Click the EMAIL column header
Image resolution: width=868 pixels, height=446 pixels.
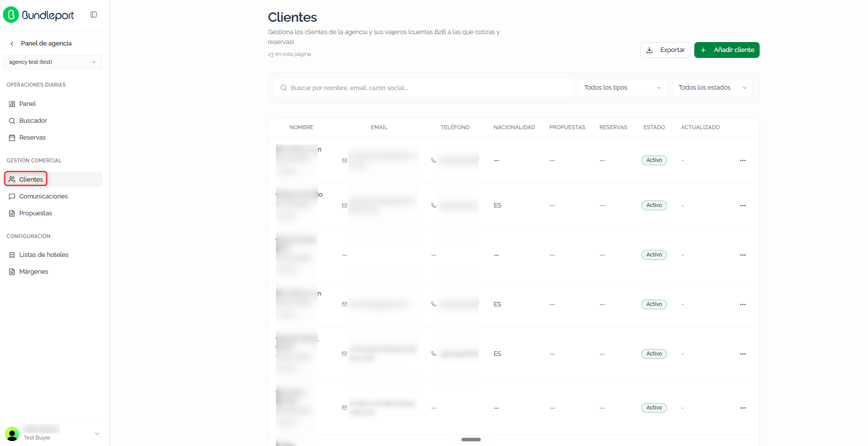click(379, 127)
